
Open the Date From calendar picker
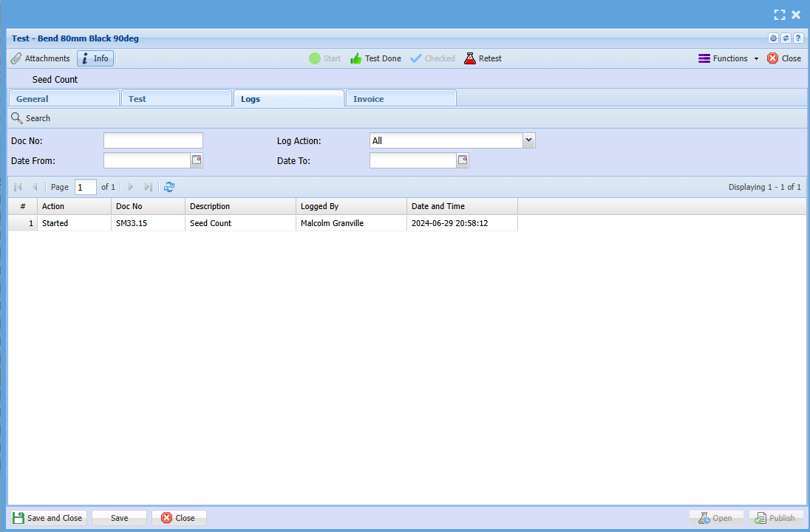pyautogui.click(x=197, y=160)
